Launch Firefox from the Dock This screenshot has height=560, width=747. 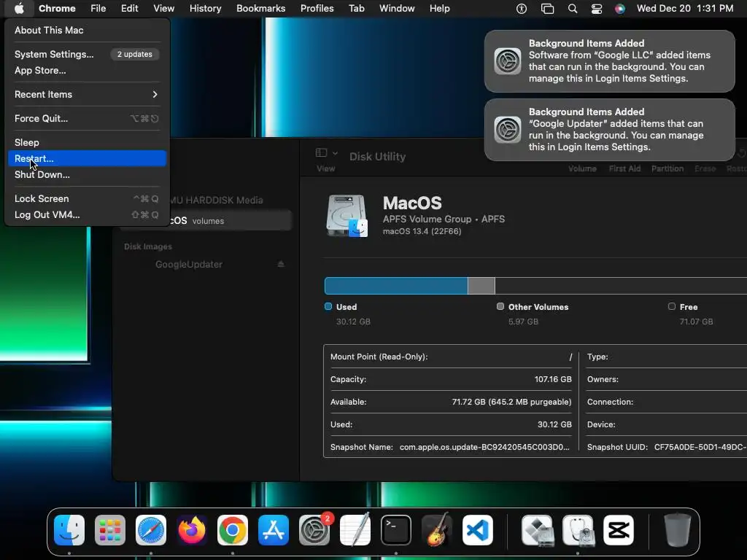(x=192, y=530)
